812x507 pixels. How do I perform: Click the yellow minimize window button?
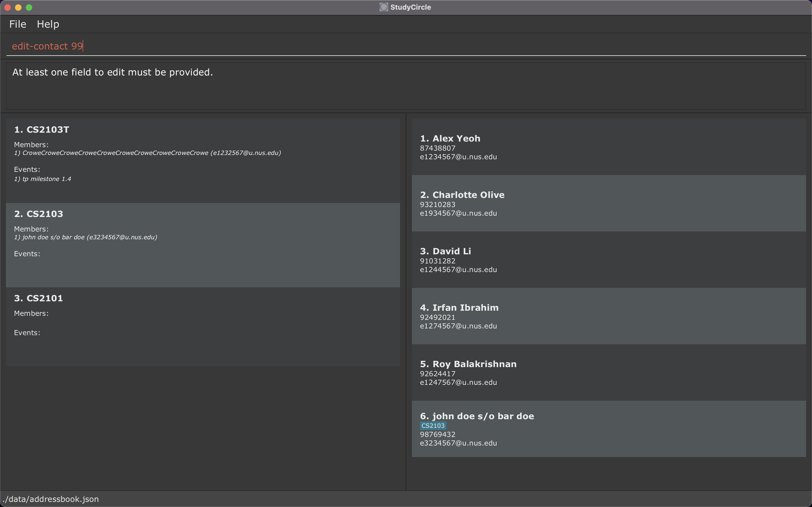pos(18,7)
